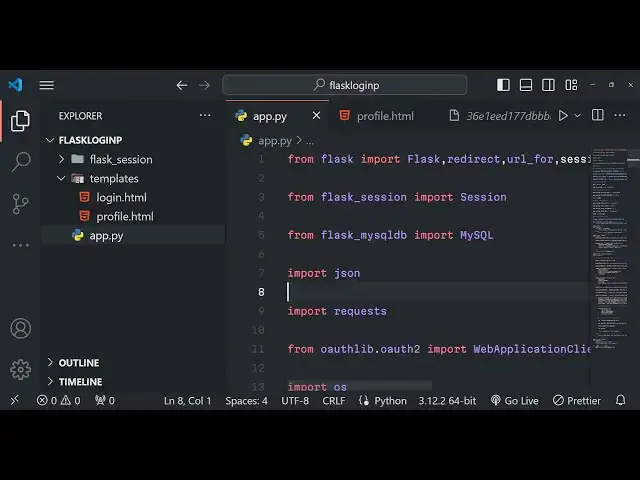Start Go Live server

pos(514,401)
